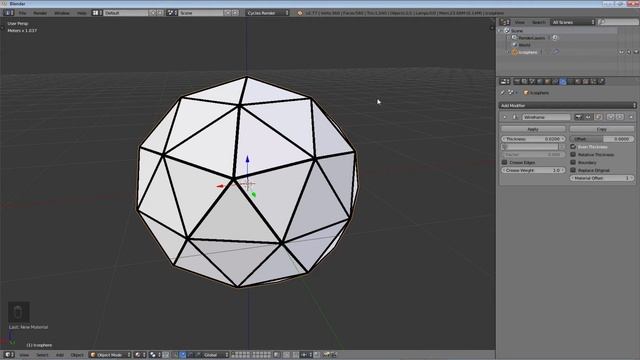Toggle Wireframe modifier viewport visibility
The image size is (640, 360).
(x=588, y=117)
